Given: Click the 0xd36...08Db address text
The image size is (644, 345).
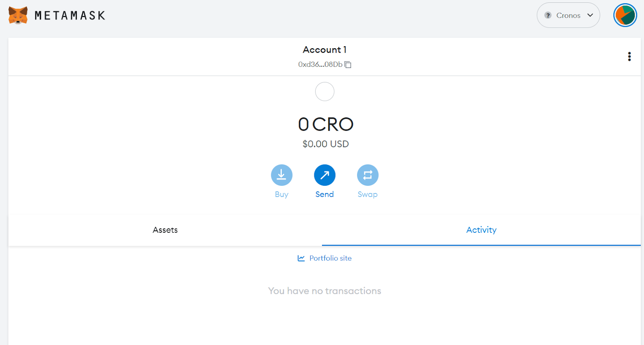Looking at the screenshot, I should (x=320, y=64).
